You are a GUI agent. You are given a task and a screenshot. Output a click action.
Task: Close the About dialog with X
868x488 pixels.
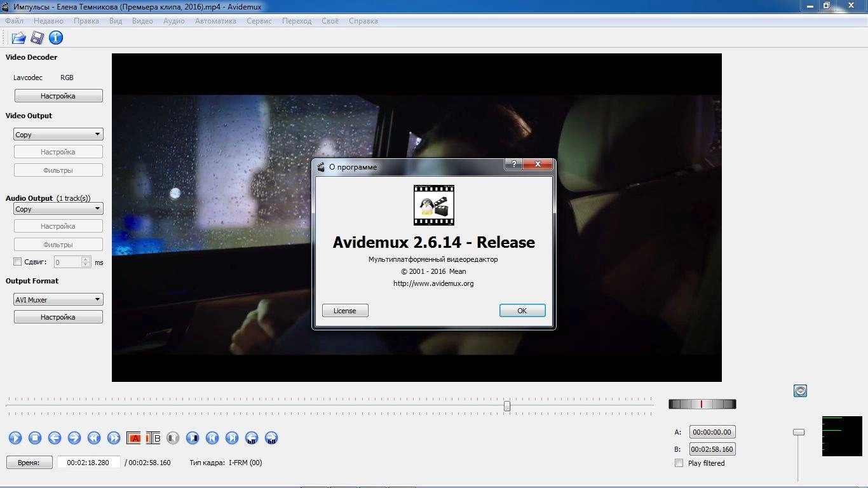click(538, 165)
